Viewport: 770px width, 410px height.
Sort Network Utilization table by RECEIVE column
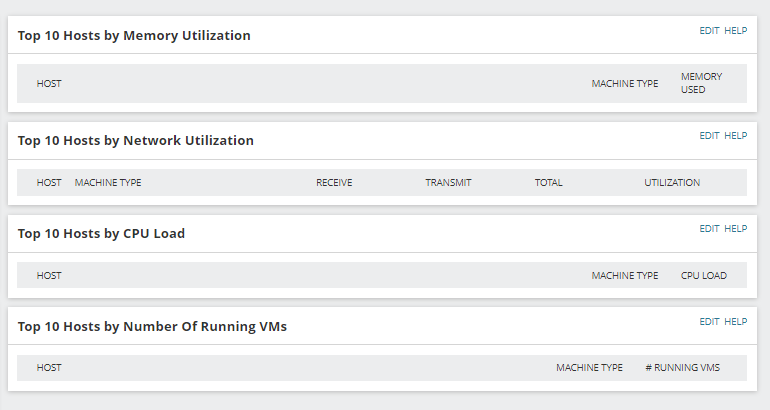[x=334, y=183]
